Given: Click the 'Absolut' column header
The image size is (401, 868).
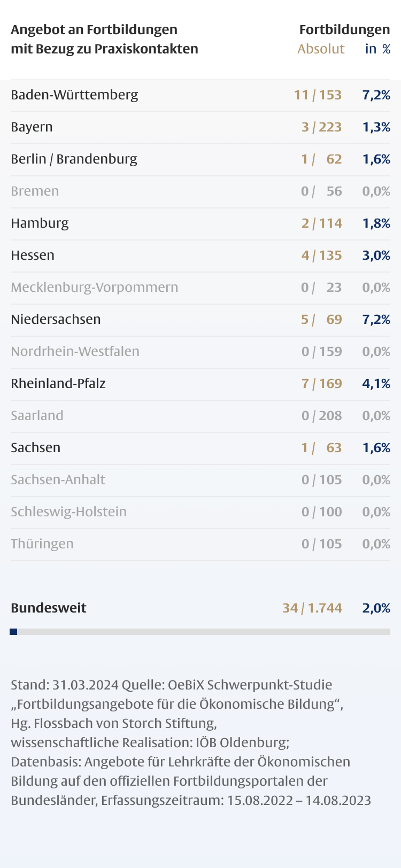Looking at the screenshot, I should pos(321,49).
